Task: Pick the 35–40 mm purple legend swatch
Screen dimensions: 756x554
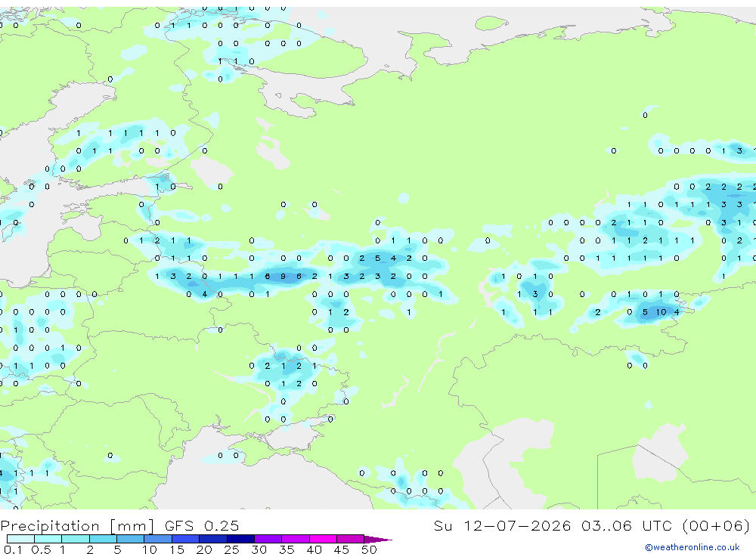Action: [x=296, y=539]
